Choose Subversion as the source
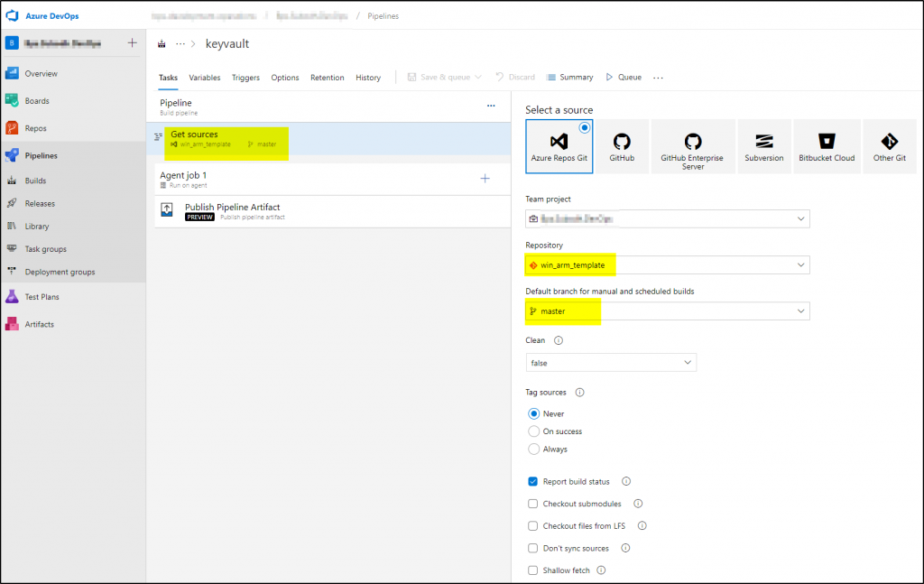924x584 pixels. click(764, 146)
